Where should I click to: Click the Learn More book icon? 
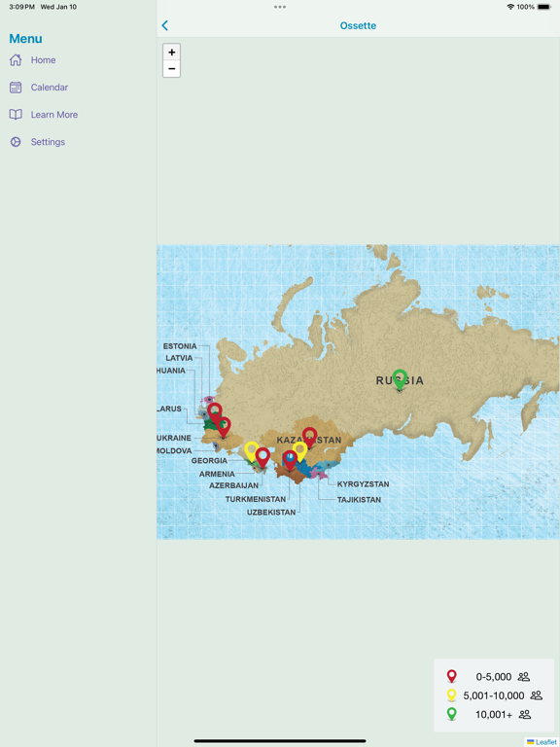click(x=16, y=115)
